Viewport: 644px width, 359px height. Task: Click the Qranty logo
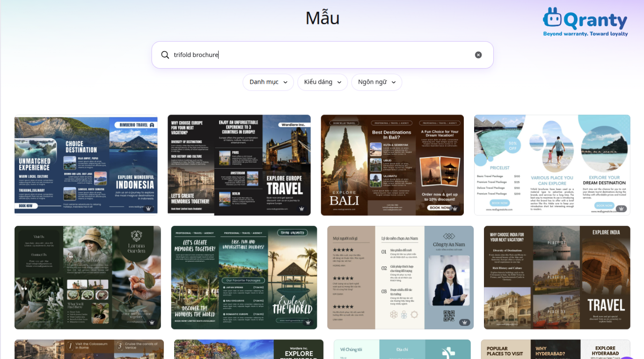(585, 22)
